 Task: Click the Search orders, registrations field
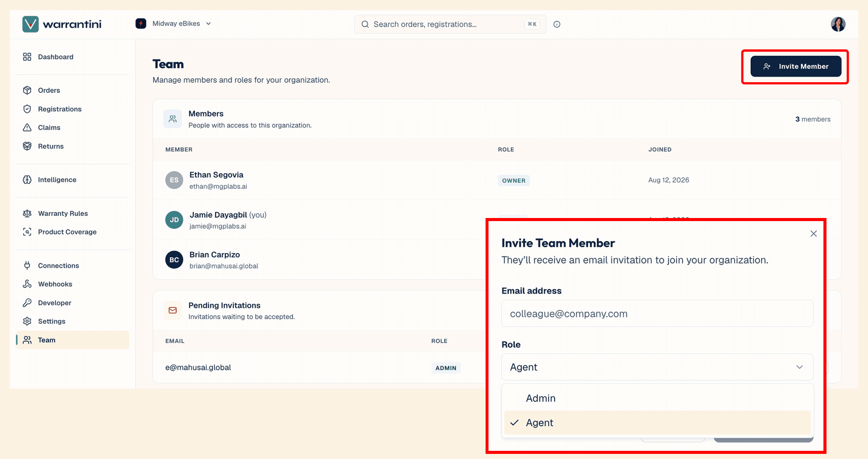(450, 24)
